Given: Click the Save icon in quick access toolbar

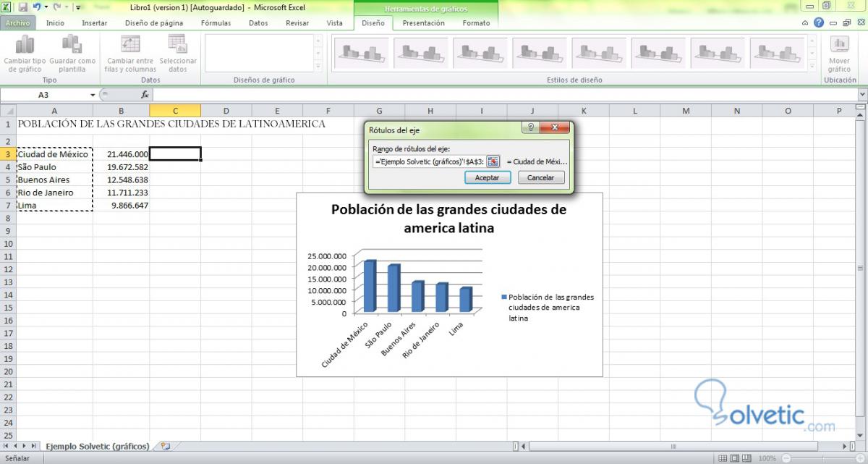Looking at the screenshot, I should tap(22, 7).
